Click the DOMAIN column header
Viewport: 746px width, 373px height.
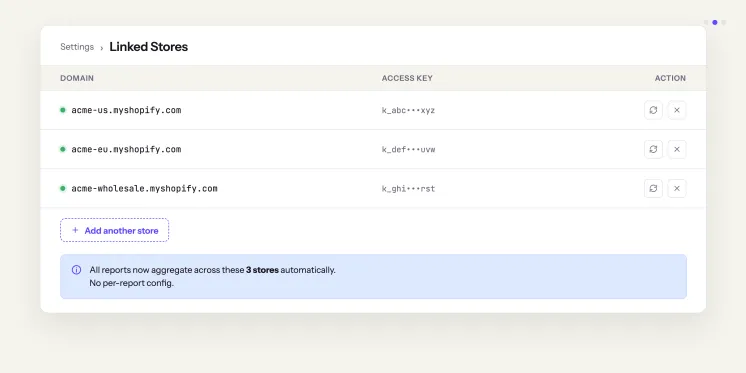(x=77, y=78)
